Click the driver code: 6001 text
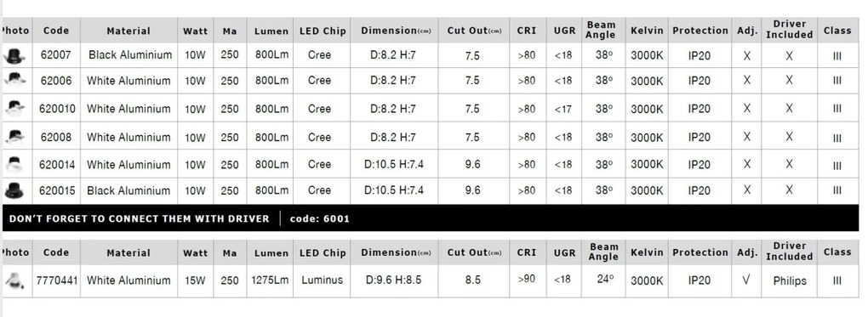Screen dimensions: 868x317 (319, 218)
